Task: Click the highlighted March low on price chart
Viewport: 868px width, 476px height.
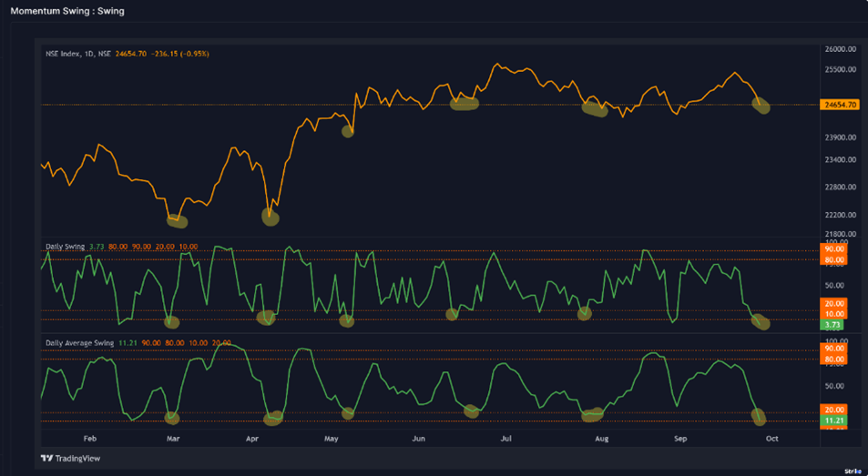Action: click(177, 219)
